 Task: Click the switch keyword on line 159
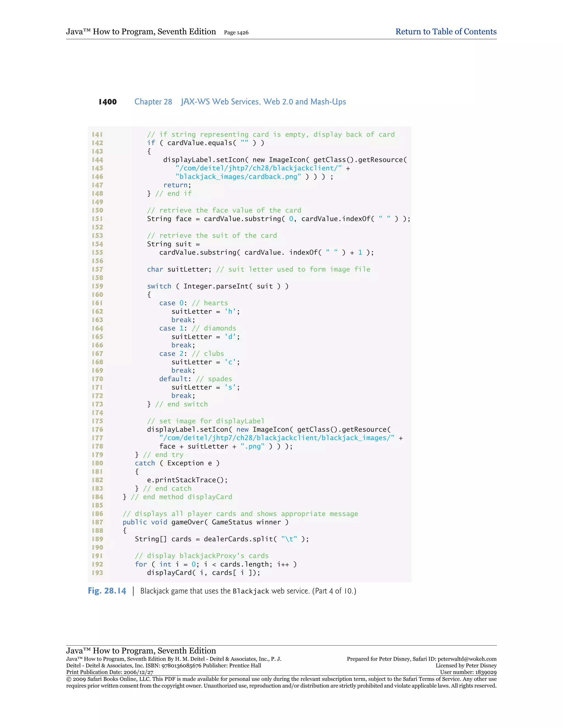[159, 286]
